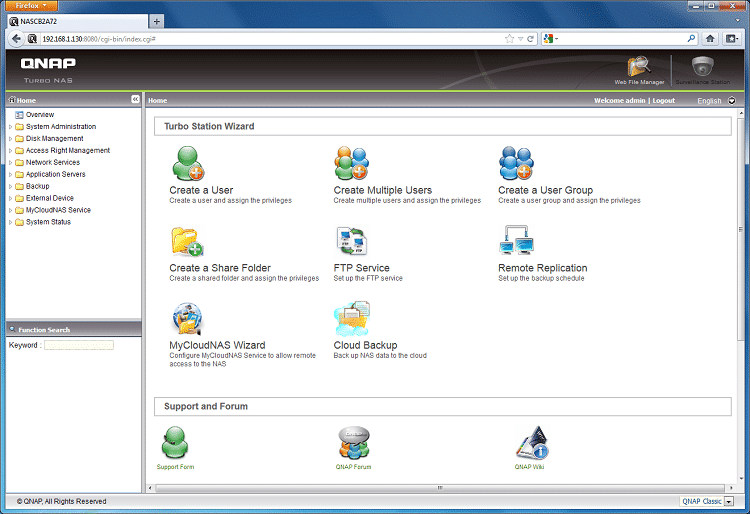Select the NASCB2A72 browser tab
The image size is (750, 514).
(77, 21)
